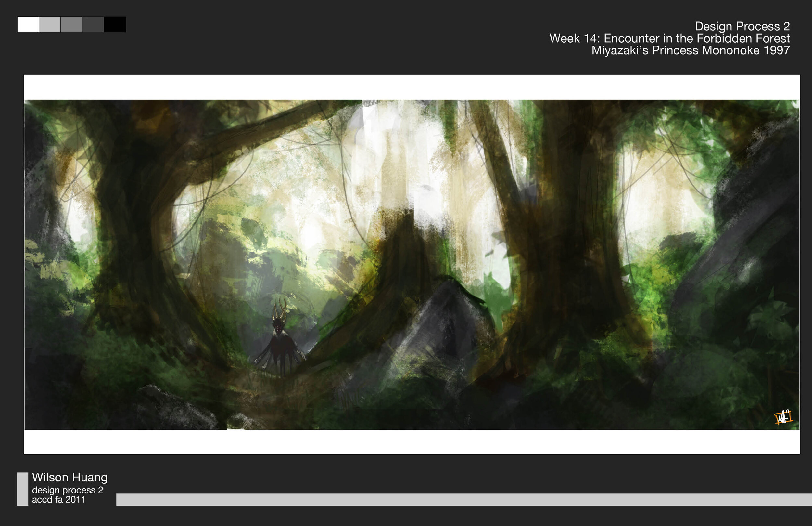
Task: Click "Week 14: Encounter in the Forbidden Forest"
Action: click(669, 38)
